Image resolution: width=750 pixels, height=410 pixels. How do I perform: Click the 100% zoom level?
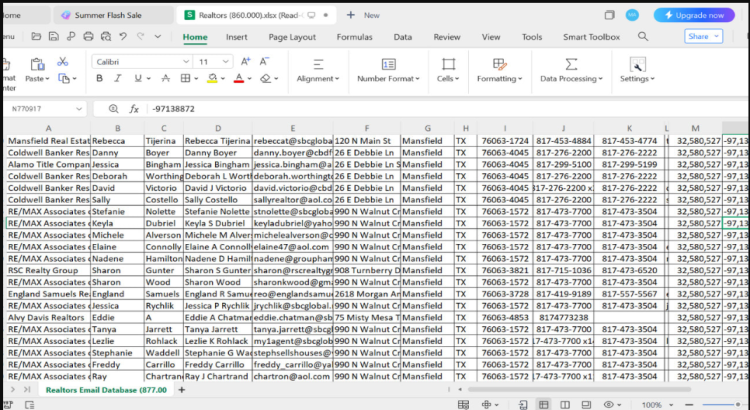pos(651,405)
